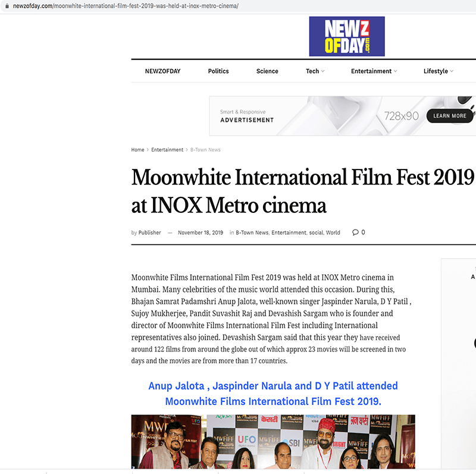The height and width of the screenshot is (474, 476).
Task: Click the LEARN MORE ad button
Action: [x=450, y=116]
